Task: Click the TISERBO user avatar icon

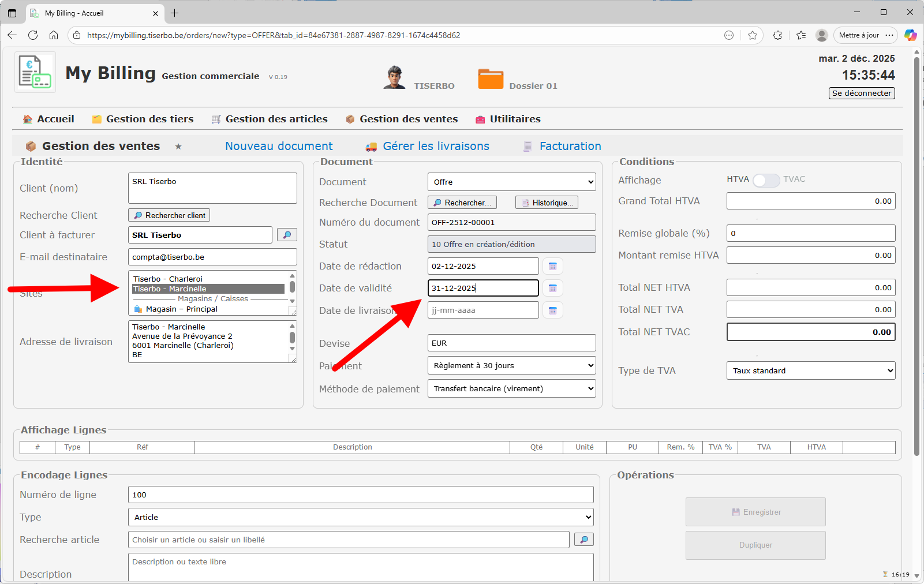Action: click(394, 78)
